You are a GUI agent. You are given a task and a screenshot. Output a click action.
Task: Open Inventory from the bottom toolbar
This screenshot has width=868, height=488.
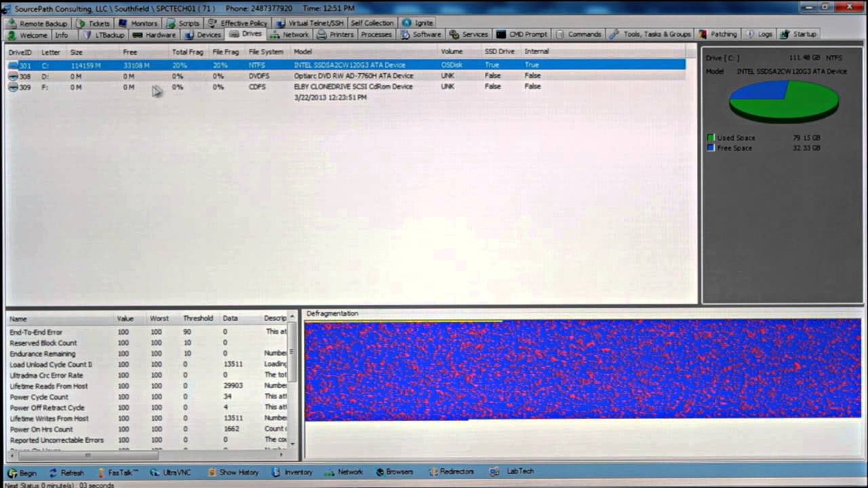pyautogui.click(x=292, y=472)
